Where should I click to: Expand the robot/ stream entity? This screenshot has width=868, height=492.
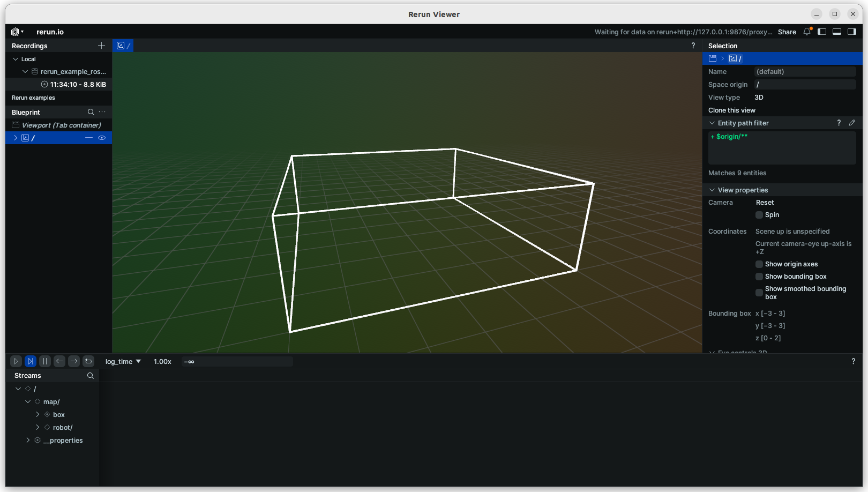(x=38, y=428)
